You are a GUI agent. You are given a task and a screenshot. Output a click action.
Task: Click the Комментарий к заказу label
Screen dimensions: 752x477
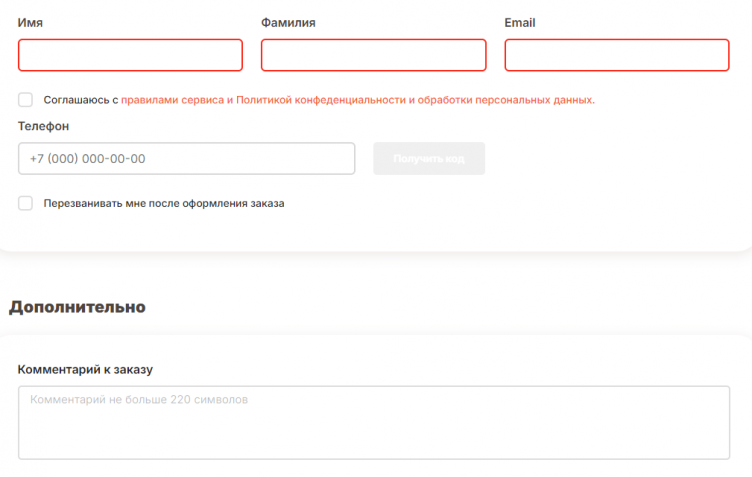(85, 370)
